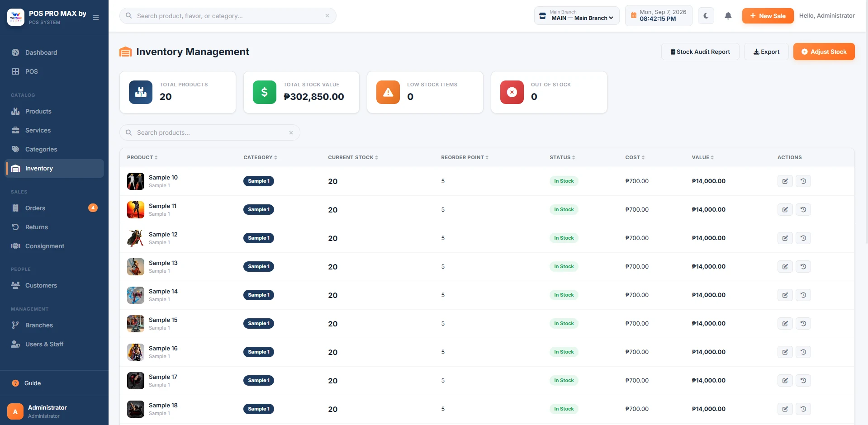Sort table by Current Stock column
The image size is (868, 425).
pos(353,157)
